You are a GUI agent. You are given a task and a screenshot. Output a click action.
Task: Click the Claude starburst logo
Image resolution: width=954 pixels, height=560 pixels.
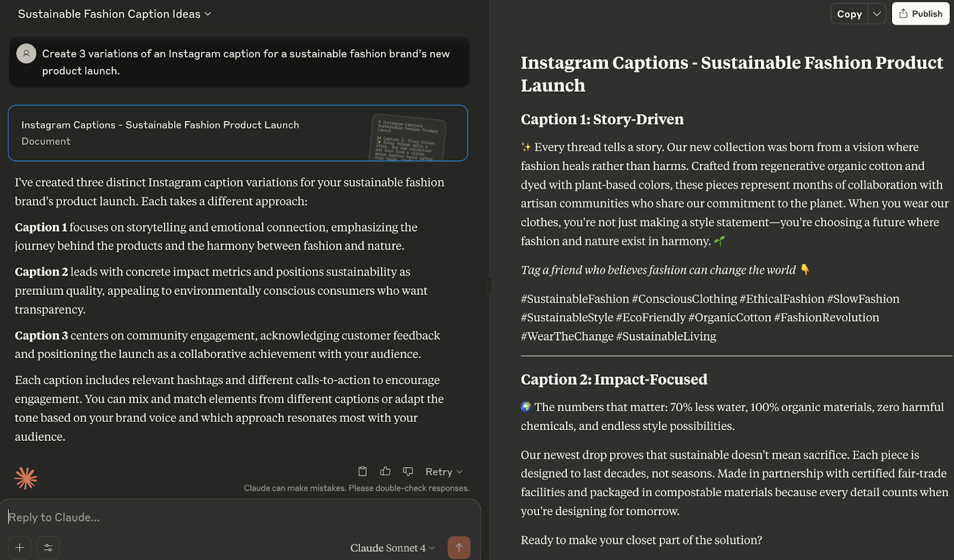point(26,478)
